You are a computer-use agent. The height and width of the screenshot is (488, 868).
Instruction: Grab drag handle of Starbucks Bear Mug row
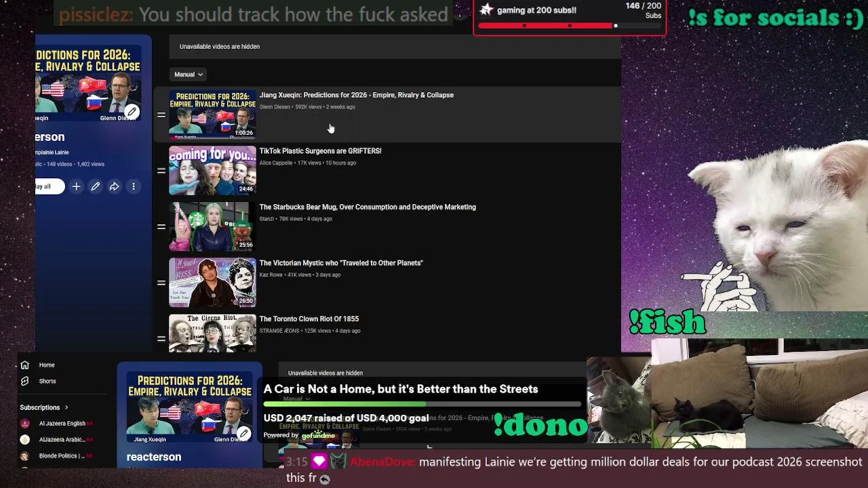tap(161, 226)
